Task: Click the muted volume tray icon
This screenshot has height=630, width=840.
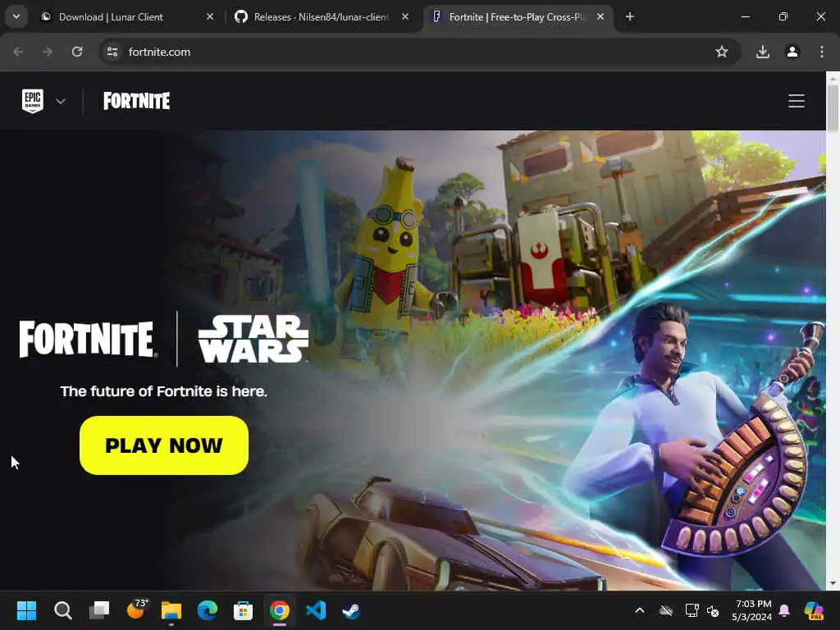Action: [713, 610]
